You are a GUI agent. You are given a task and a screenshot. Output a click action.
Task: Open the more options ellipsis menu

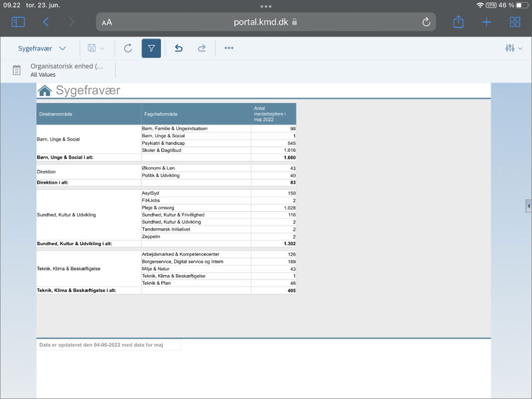pyautogui.click(x=229, y=48)
